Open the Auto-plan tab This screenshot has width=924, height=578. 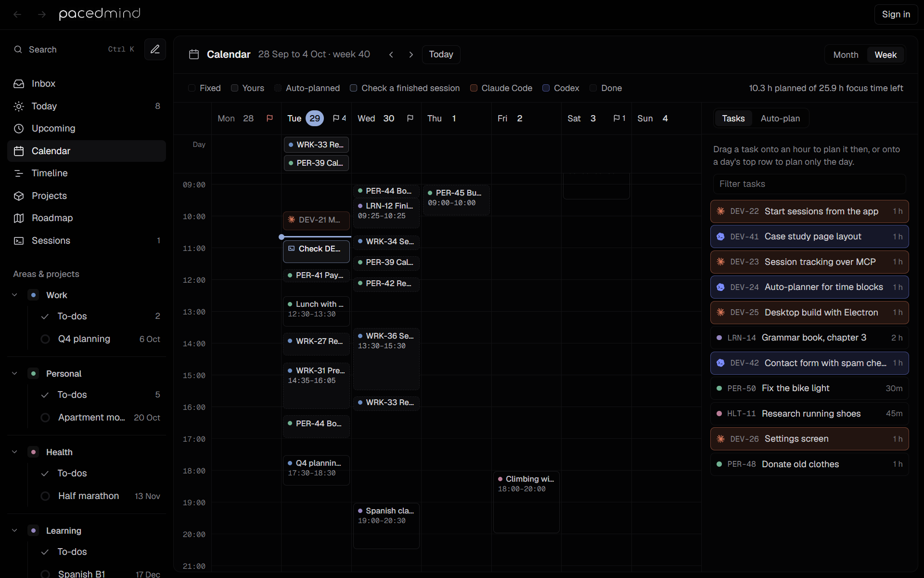(x=780, y=118)
